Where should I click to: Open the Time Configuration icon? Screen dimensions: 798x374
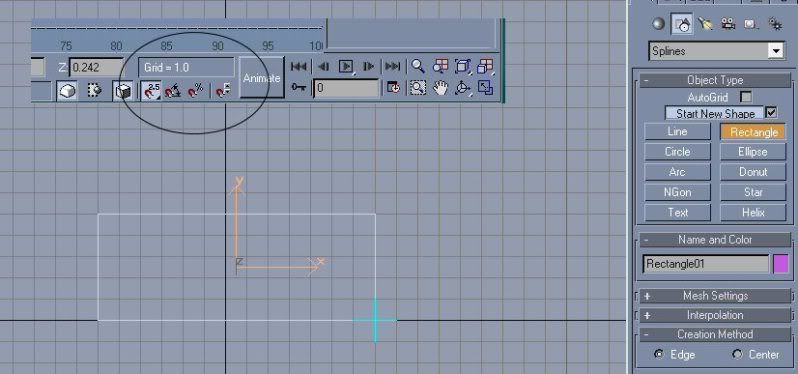click(393, 88)
